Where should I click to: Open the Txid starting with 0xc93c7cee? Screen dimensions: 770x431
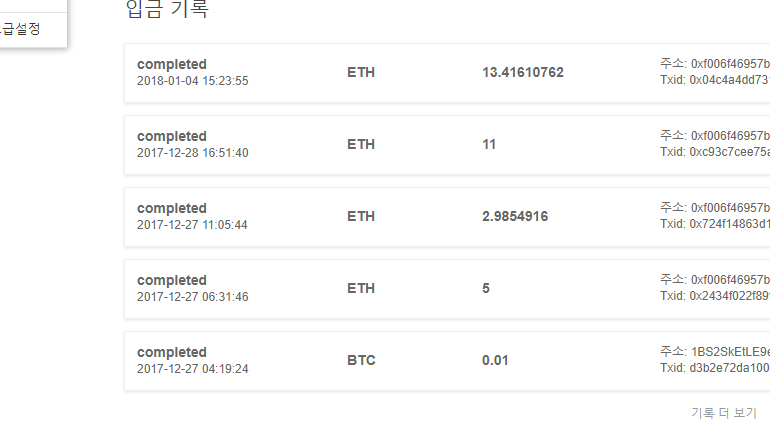[729, 152]
